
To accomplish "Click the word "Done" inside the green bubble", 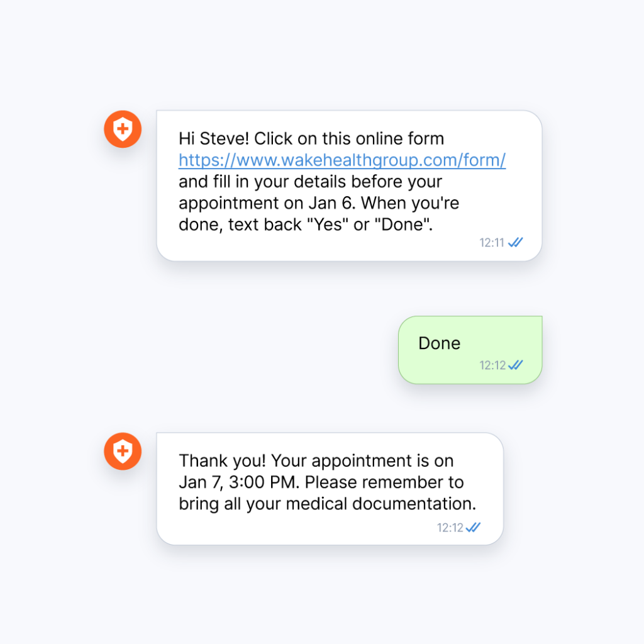I will click(439, 343).
